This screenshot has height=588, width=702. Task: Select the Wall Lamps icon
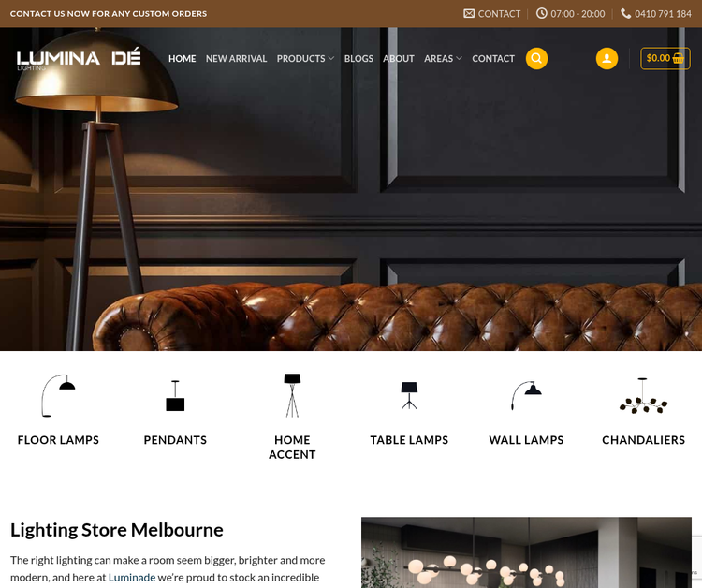(526, 395)
